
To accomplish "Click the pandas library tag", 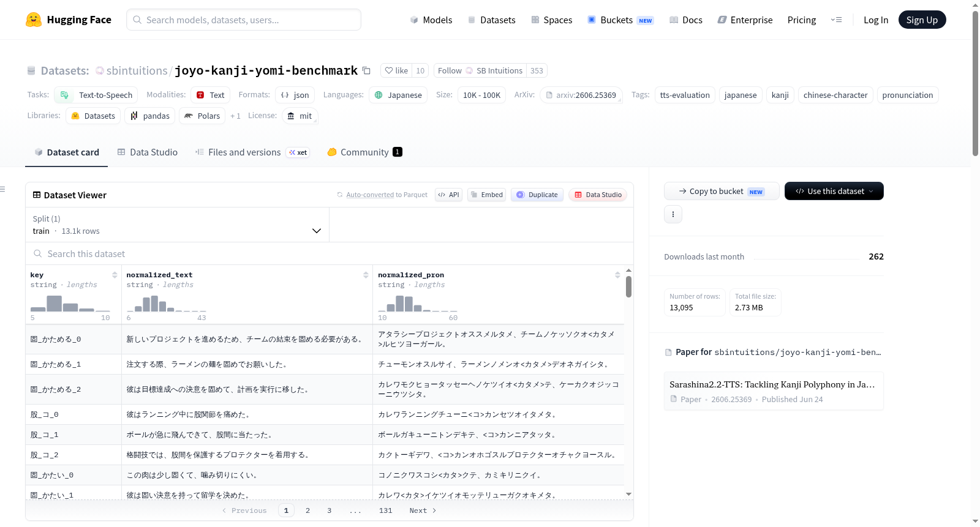I will click(150, 116).
